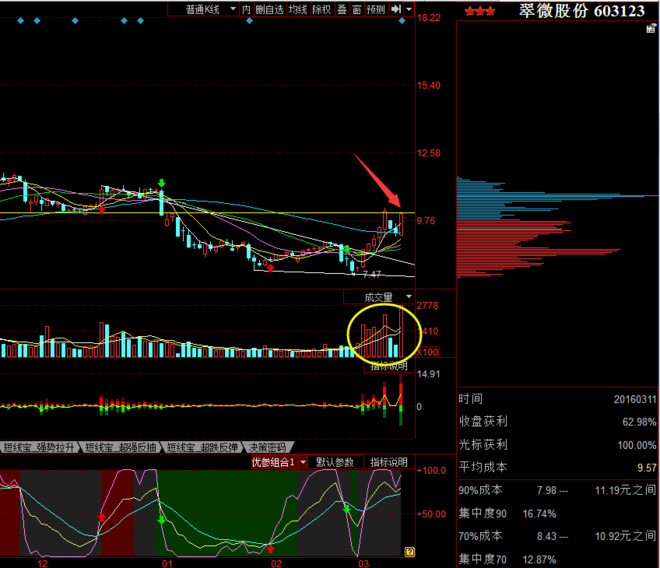The image size is (660, 568).
Task: Open the 普通K线 chart type dropdown
Action: click(x=203, y=9)
